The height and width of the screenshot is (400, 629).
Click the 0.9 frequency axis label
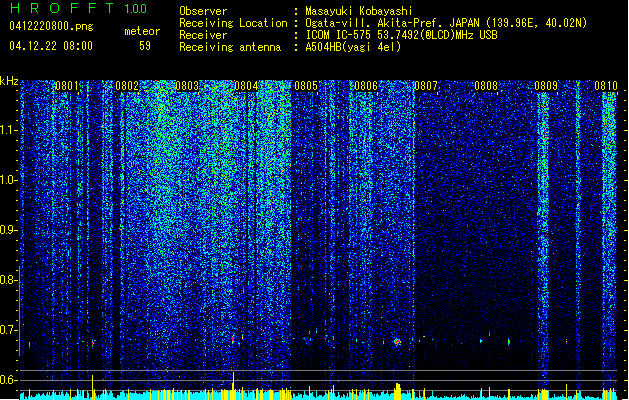click(9, 230)
